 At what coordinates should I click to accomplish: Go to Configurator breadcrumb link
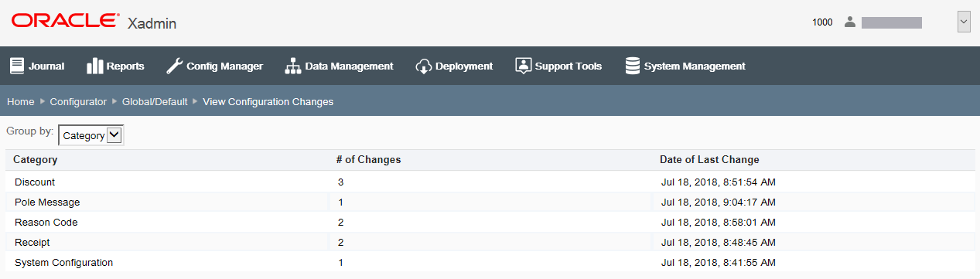78,101
